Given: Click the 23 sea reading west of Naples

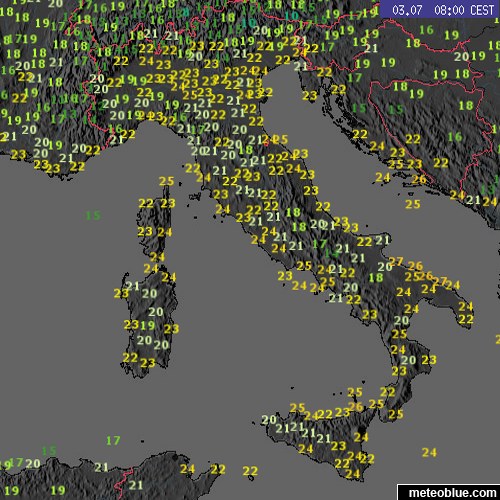Looking at the screenshot, I should click(285, 276).
